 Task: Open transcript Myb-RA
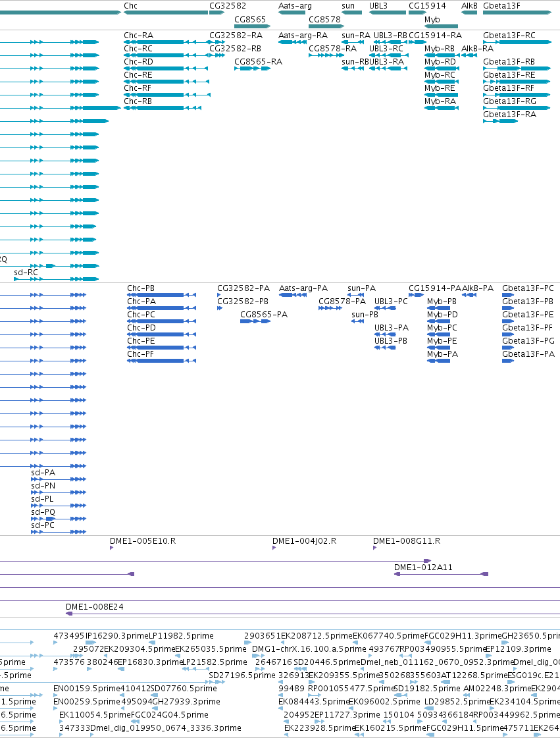point(440,101)
